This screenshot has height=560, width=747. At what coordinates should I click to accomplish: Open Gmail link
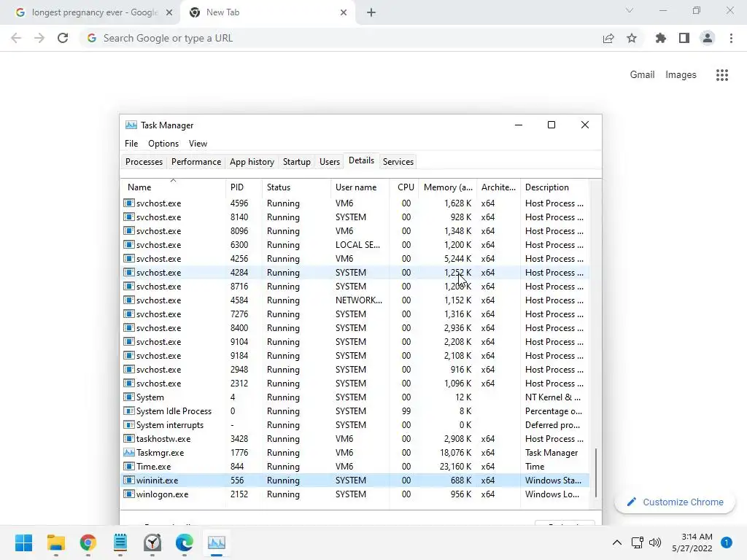[642, 75]
